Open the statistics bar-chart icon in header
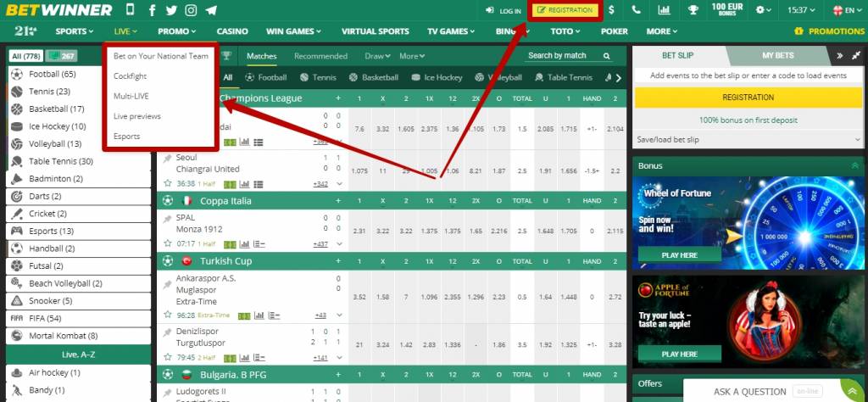This screenshot has height=402, width=868. [x=664, y=10]
